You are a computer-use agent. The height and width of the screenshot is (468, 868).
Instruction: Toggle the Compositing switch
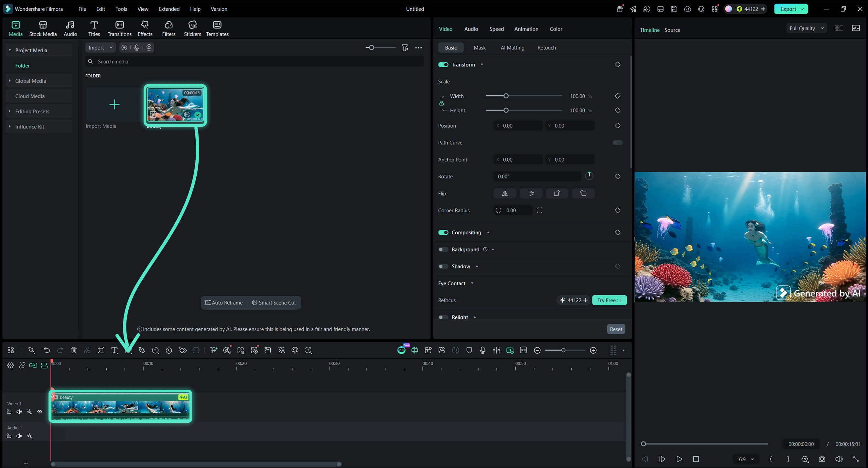[x=443, y=232]
